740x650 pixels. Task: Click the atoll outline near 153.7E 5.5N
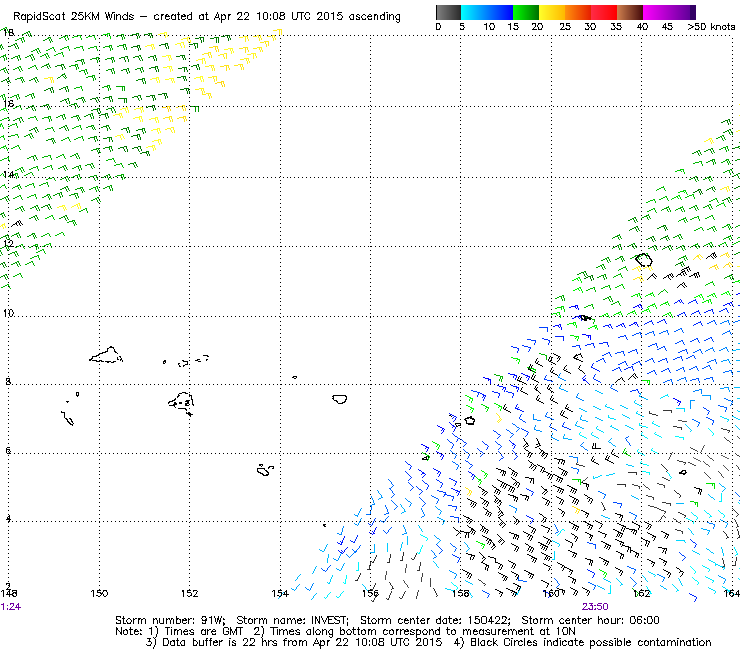(x=265, y=470)
